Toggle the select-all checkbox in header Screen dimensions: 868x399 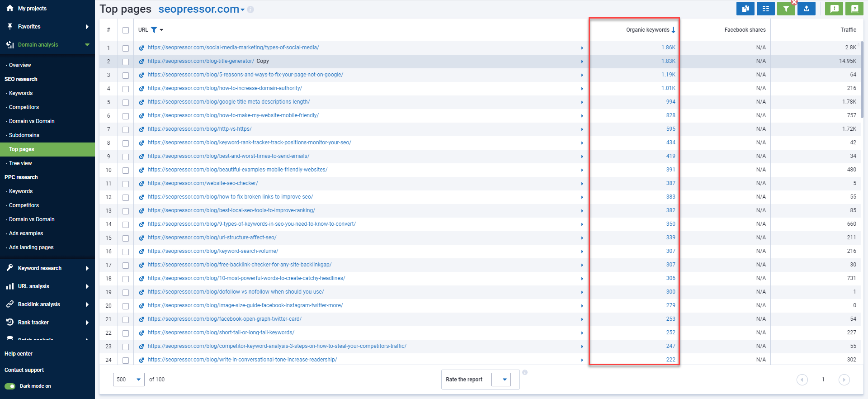coord(126,30)
